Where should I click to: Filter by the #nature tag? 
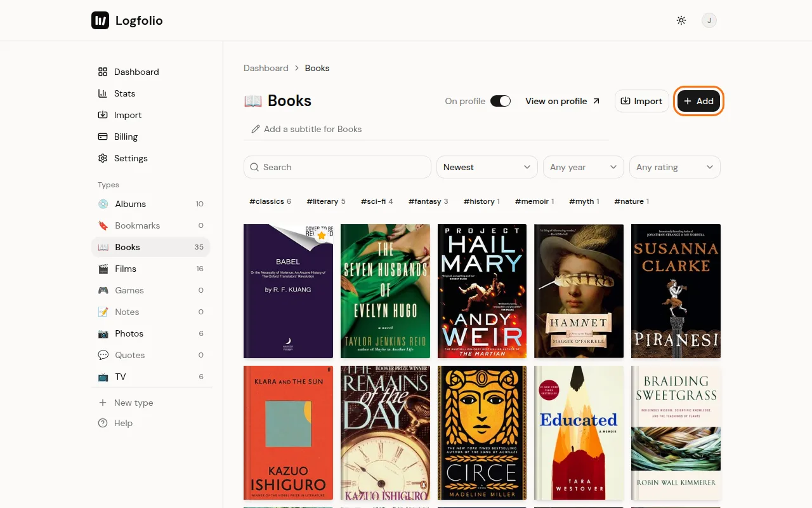pos(631,201)
